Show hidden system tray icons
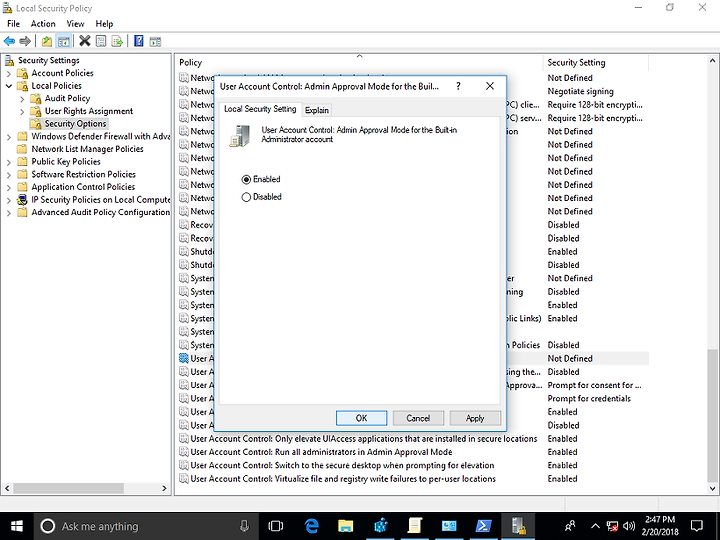Image resolution: width=720 pixels, height=540 pixels. (595, 526)
